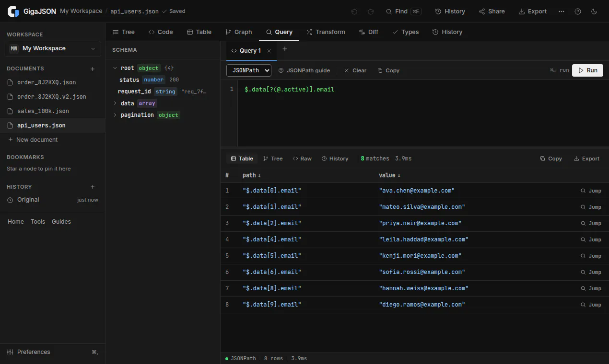The image size is (609, 364).
Task: Close the Query 1 tab
Action: click(x=269, y=51)
